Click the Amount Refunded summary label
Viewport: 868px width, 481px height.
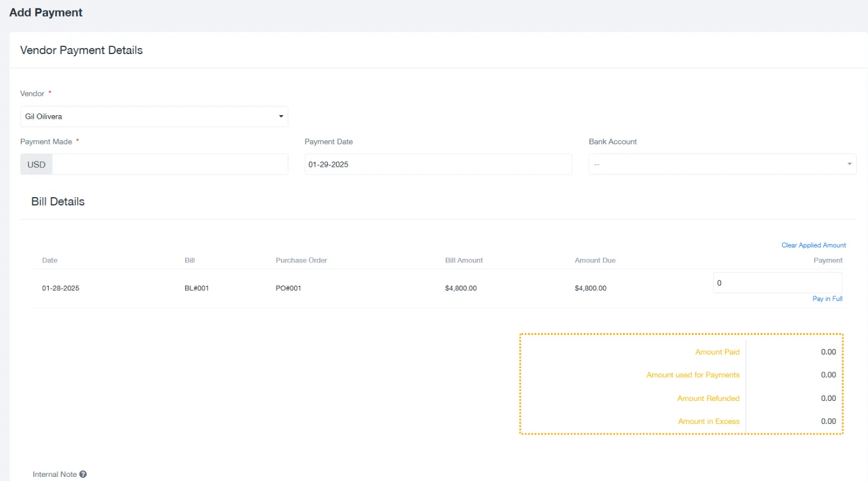[x=708, y=398]
